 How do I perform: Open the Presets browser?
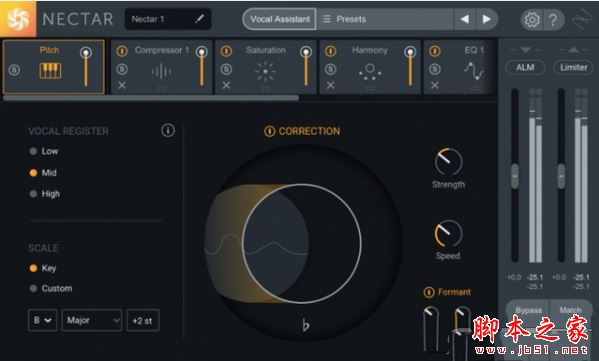click(x=385, y=19)
